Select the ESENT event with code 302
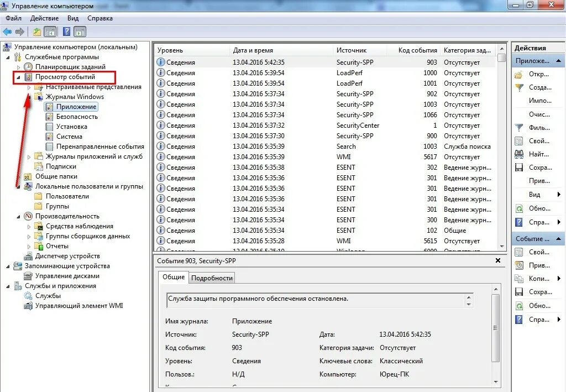This screenshot has width=566, height=392. point(325,168)
